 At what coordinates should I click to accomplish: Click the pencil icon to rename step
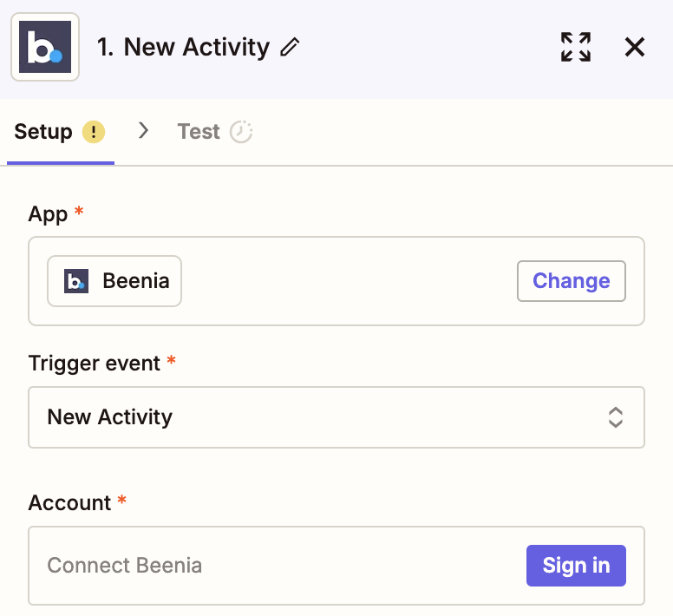(x=290, y=47)
